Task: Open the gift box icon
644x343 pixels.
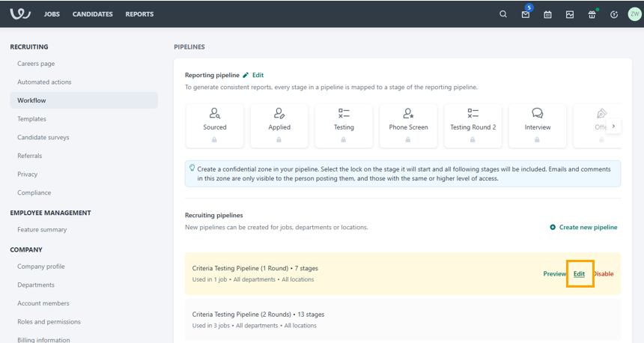Action: pyautogui.click(x=592, y=14)
